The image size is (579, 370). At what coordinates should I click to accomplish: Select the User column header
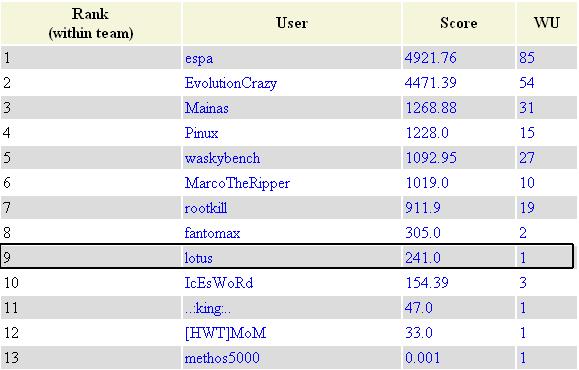point(292,23)
